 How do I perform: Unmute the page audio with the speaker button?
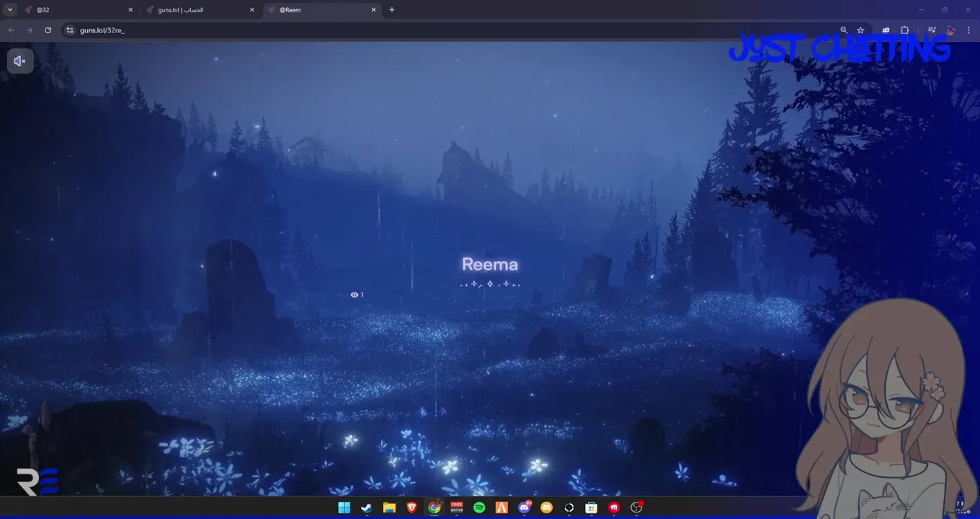(x=20, y=61)
